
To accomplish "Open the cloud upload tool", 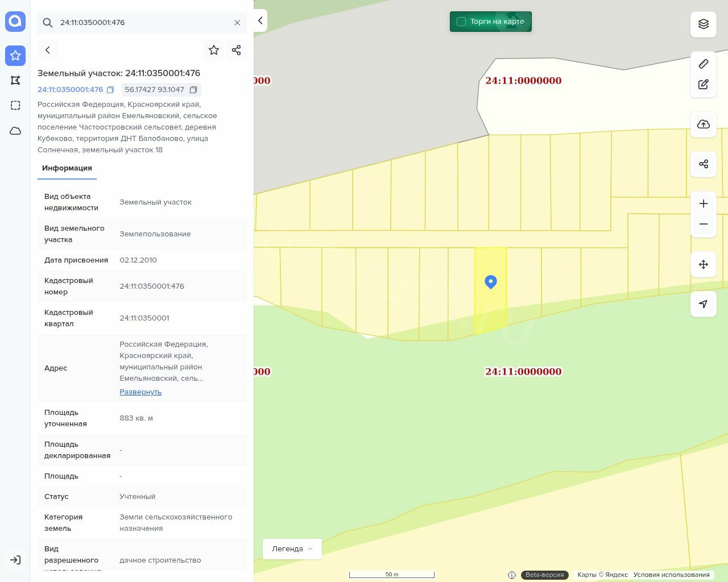I will 704,124.
